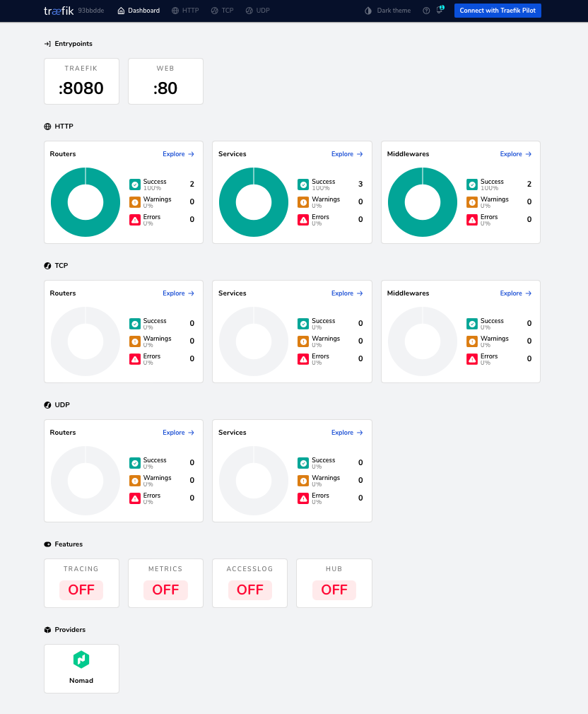
Task: Click the HTTP Middlewares Errors icon
Action: [x=472, y=220]
